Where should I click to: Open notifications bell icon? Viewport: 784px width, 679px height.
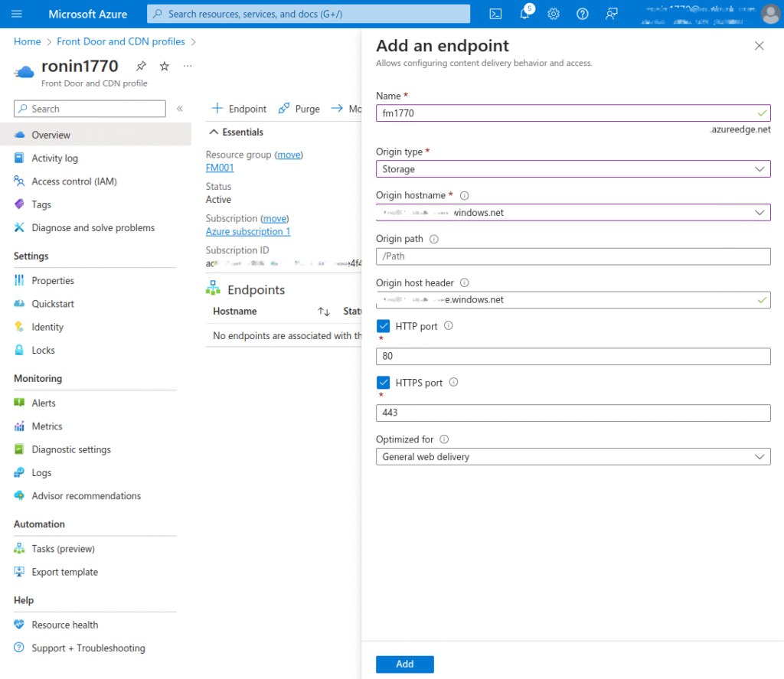click(x=524, y=14)
